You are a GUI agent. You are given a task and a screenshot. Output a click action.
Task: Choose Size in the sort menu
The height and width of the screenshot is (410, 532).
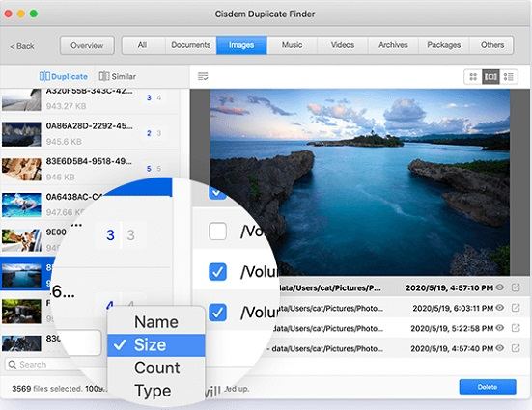tap(156, 345)
